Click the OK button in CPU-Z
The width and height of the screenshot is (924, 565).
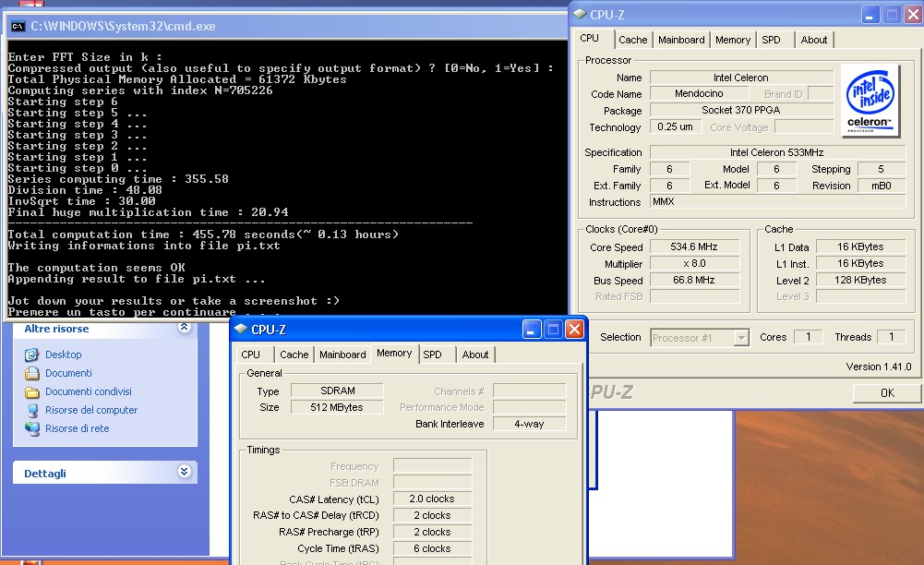(887, 393)
